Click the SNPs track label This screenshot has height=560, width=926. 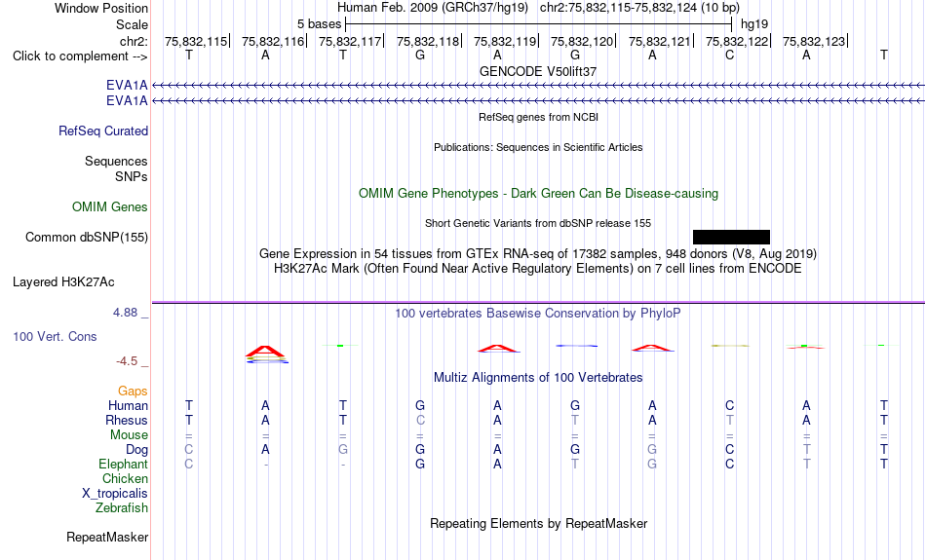(132, 176)
